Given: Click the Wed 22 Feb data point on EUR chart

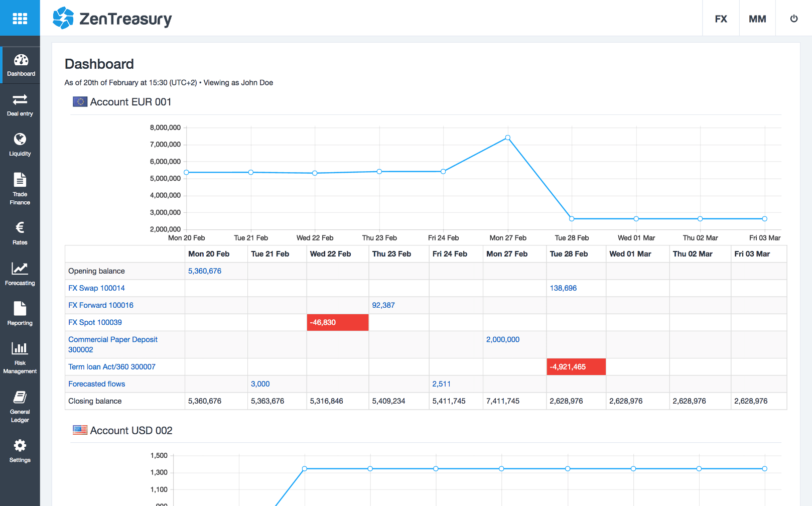Looking at the screenshot, I should (315, 173).
